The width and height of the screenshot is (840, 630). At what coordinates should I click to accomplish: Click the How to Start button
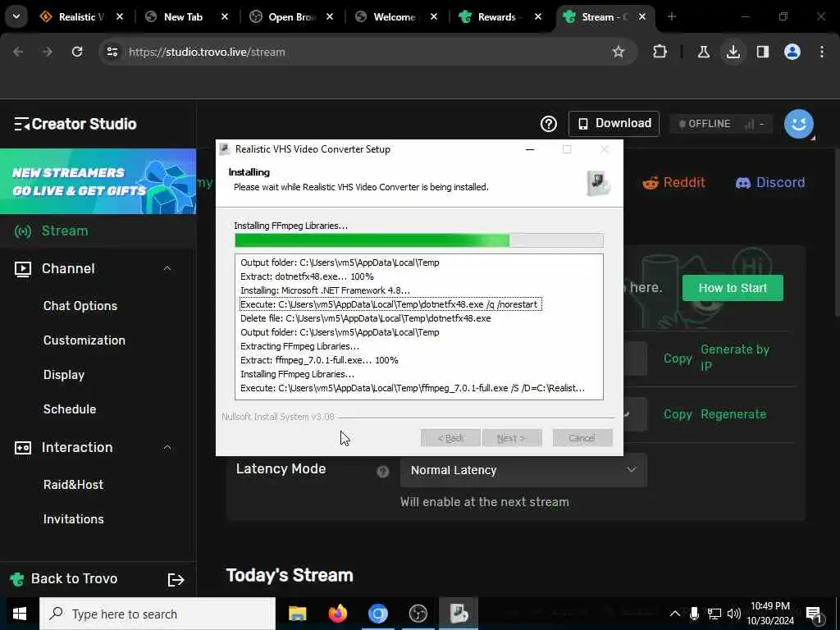pos(733,288)
